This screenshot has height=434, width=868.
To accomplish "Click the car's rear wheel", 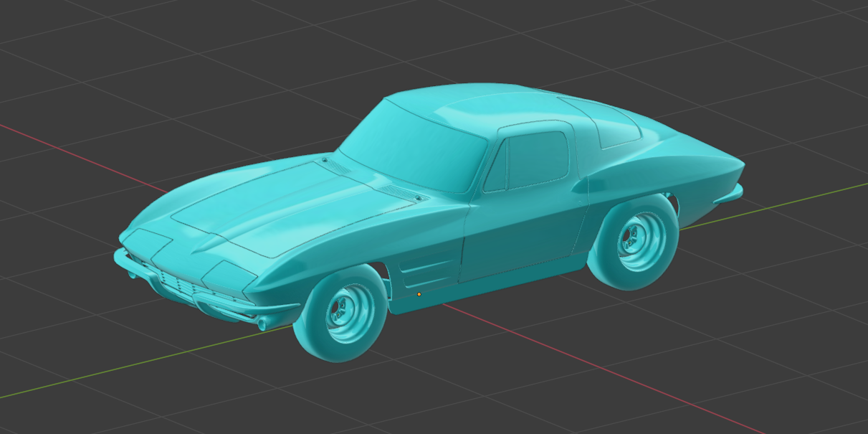I will [x=634, y=242].
